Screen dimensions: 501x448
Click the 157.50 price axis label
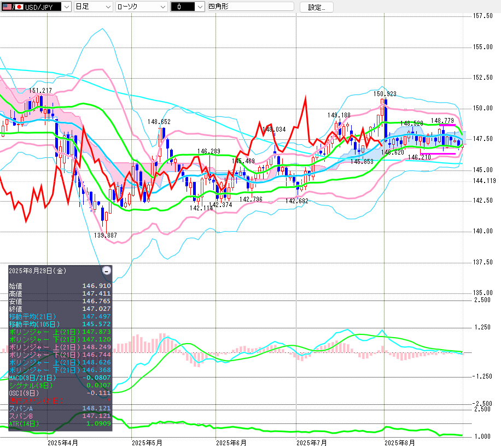tap(483, 16)
